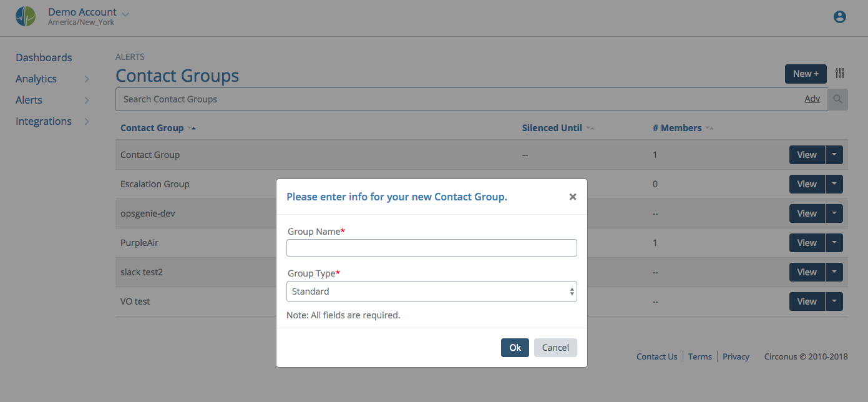Open the dropdown arrow beside PurpleAir's View button
The height and width of the screenshot is (402, 868).
click(x=834, y=242)
